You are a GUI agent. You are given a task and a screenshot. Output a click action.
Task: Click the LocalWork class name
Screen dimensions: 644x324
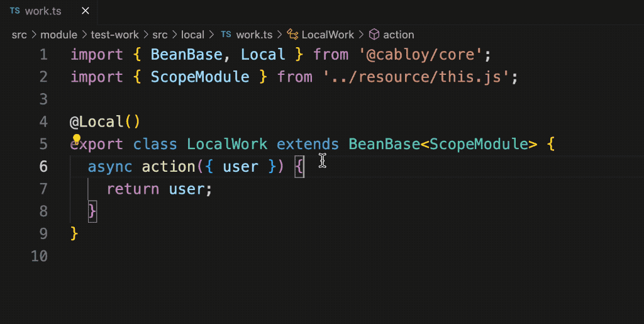point(227,144)
